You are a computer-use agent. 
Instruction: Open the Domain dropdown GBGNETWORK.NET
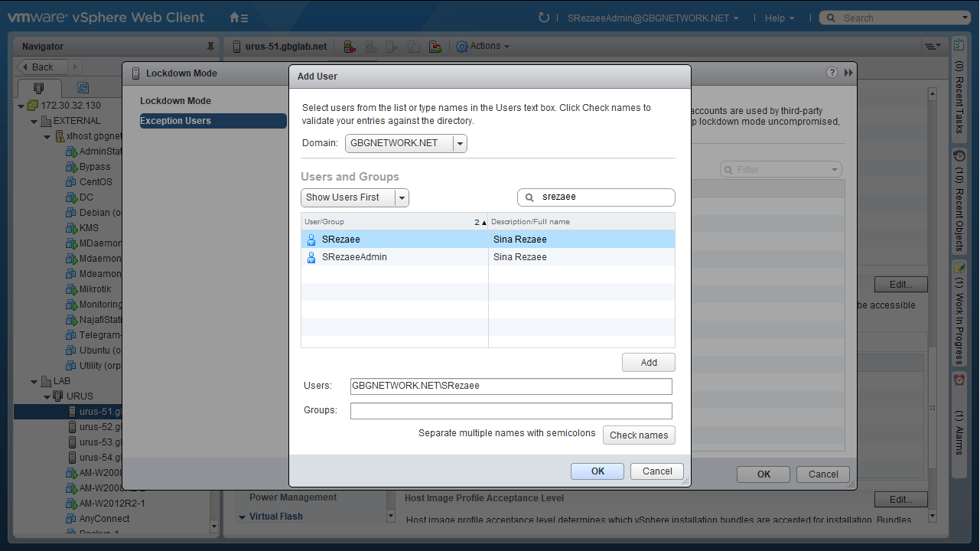coord(459,143)
